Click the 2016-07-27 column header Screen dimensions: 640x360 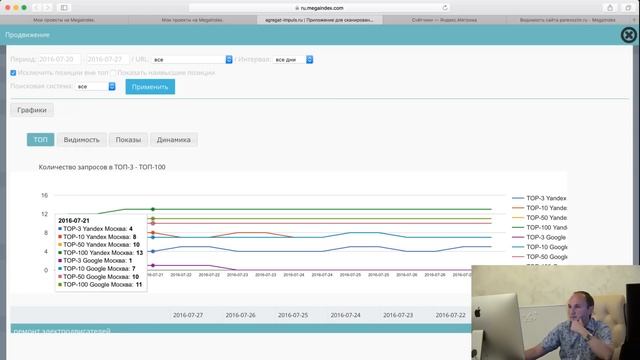pyautogui.click(x=188, y=316)
